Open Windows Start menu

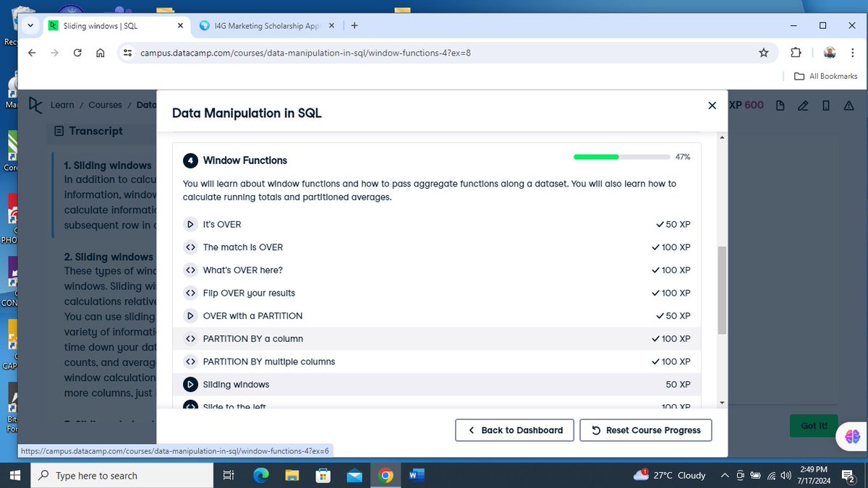pos(14,475)
